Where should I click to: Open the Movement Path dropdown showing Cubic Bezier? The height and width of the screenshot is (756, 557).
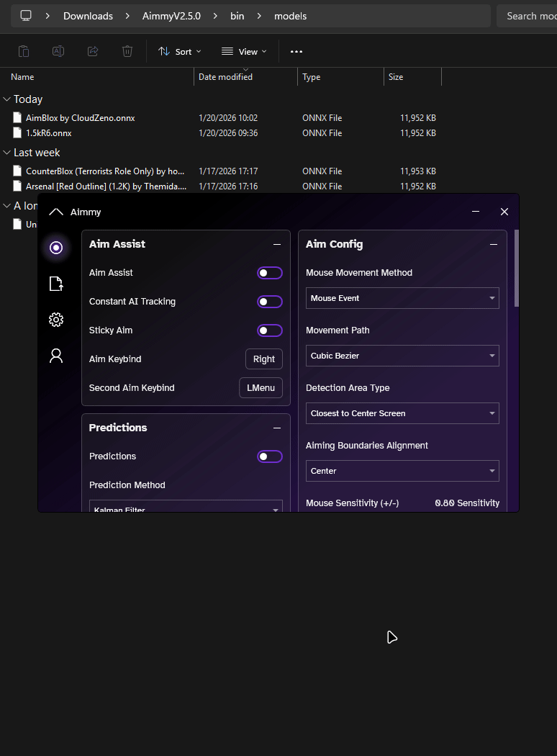[x=402, y=355]
